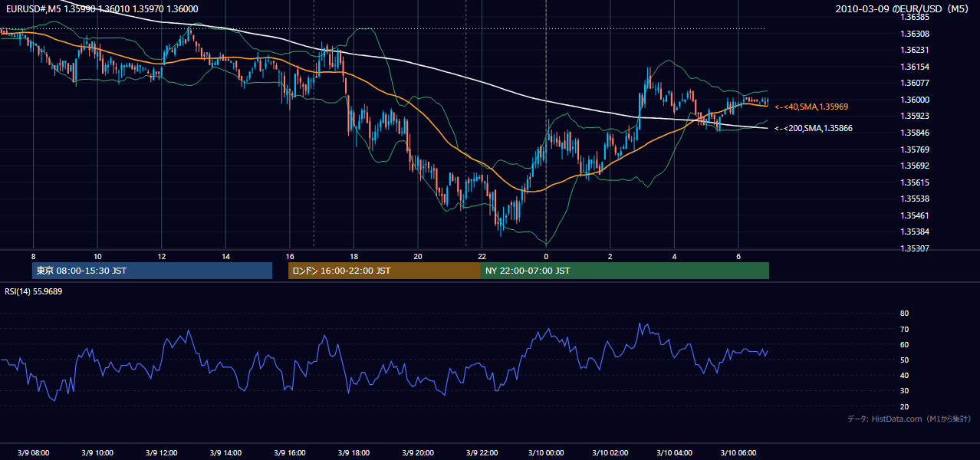Viewport: 980px width, 460px height.
Task: Click the 3/9 16:00 bottom time label
Action: click(x=290, y=452)
